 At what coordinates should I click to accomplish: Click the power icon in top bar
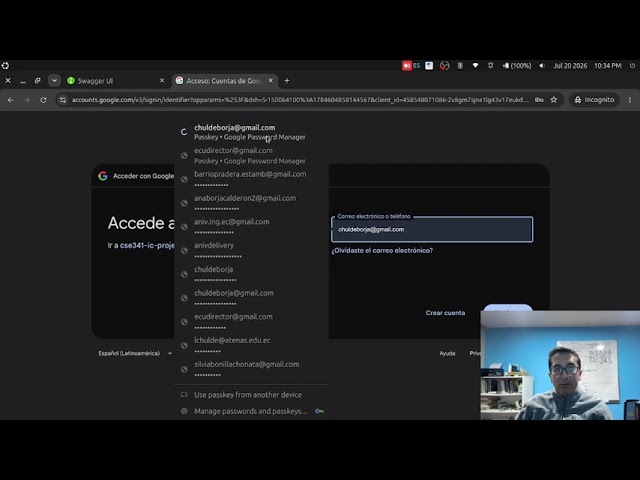[632, 65]
